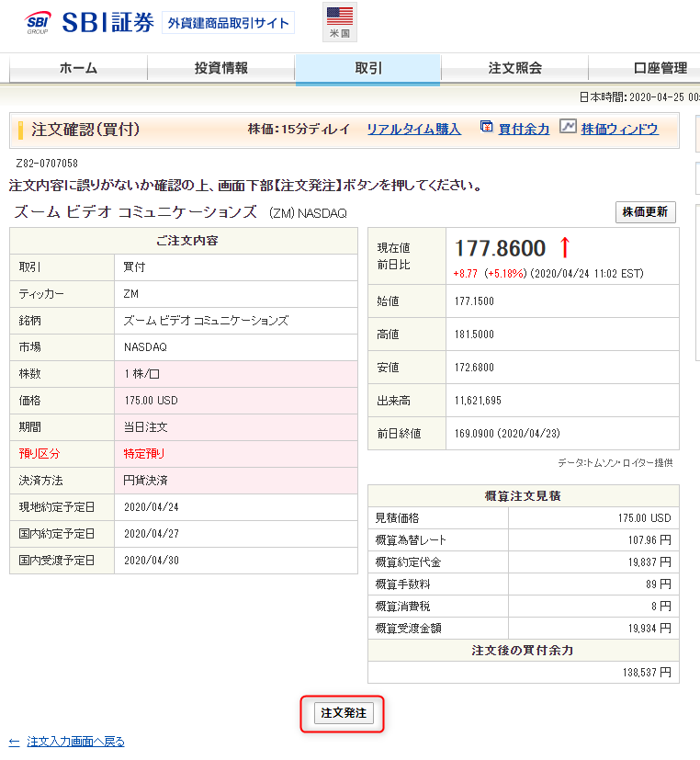Viewport: 700px width, 760px height.
Task: Click the 決済方法 value 円貨決済
Action: (x=145, y=481)
